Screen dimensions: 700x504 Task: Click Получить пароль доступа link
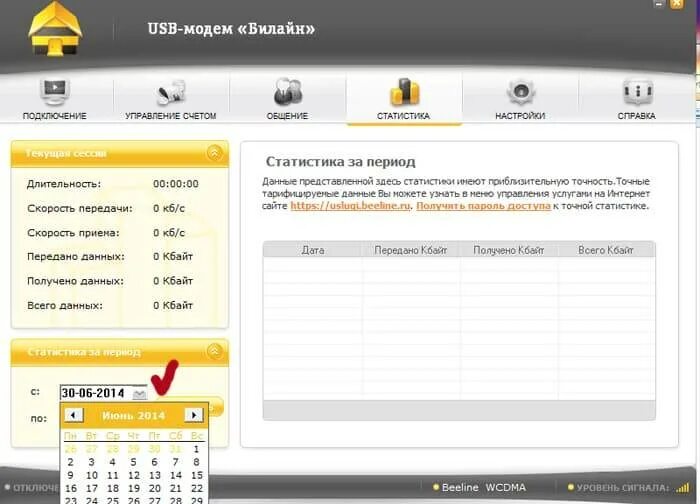pyautogui.click(x=483, y=206)
